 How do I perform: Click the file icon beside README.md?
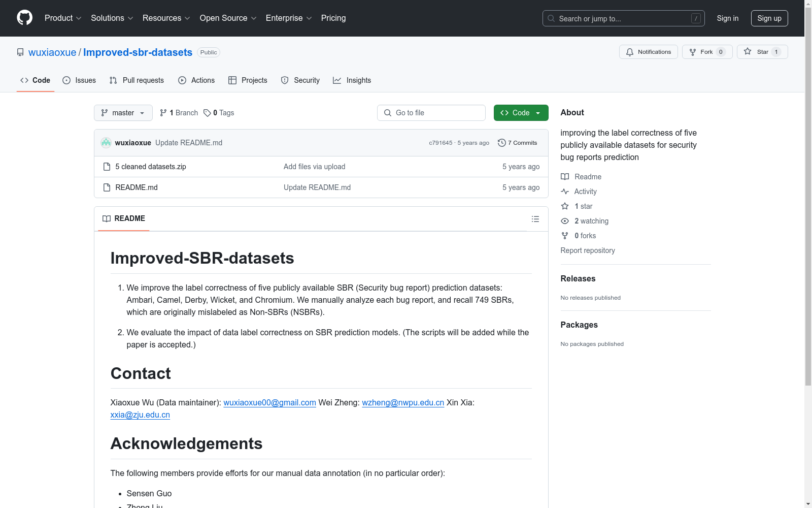tap(107, 187)
